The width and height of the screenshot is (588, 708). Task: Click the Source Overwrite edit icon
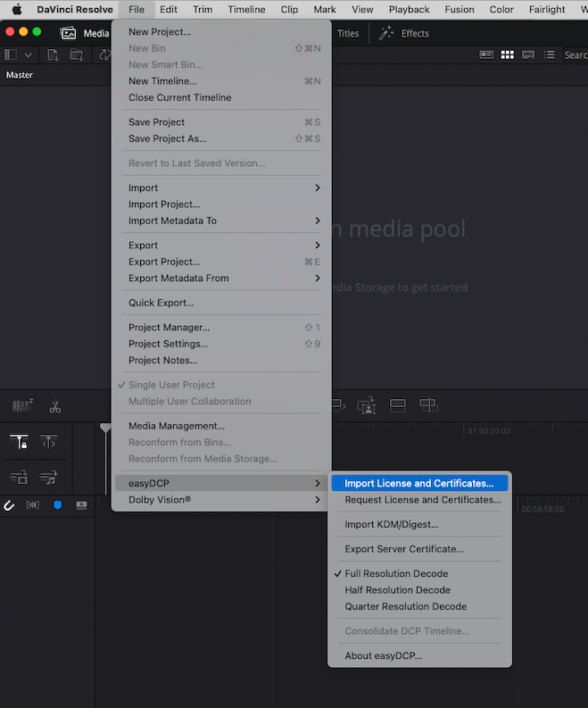tap(428, 405)
